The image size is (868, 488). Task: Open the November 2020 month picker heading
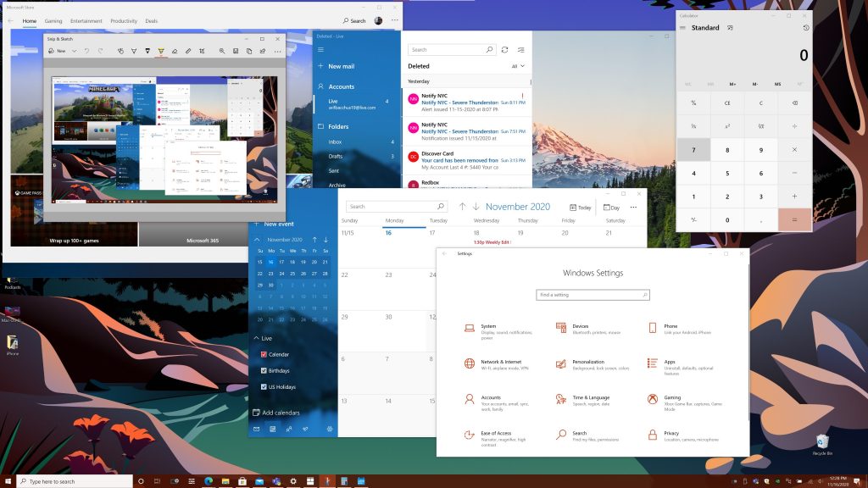click(518, 207)
